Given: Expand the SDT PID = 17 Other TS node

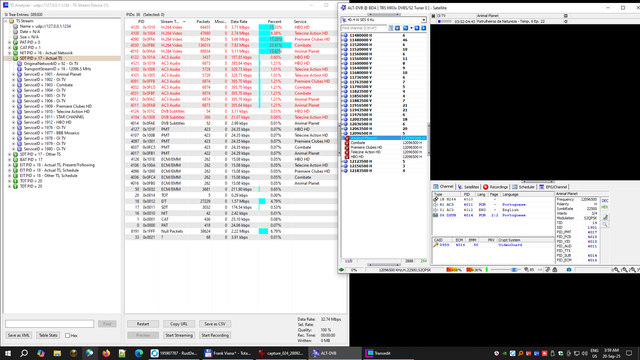Looking at the screenshot, I should pyautogui.click(x=10, y=154).
